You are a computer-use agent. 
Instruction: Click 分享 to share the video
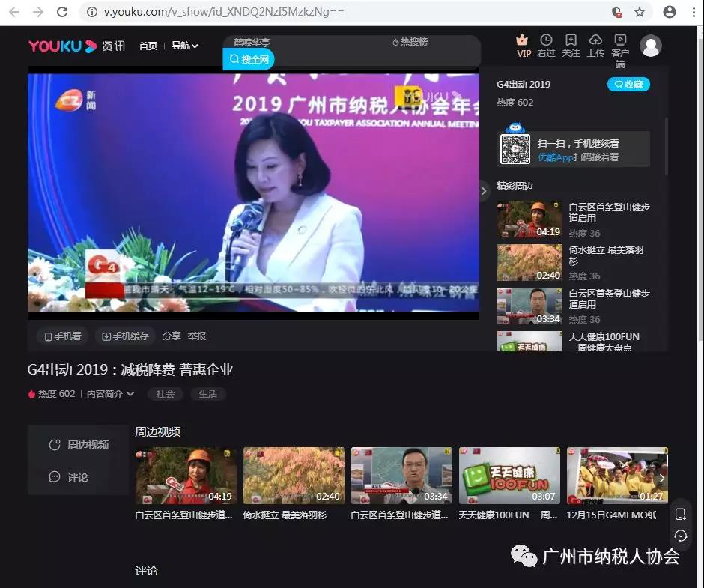(172, 336)
